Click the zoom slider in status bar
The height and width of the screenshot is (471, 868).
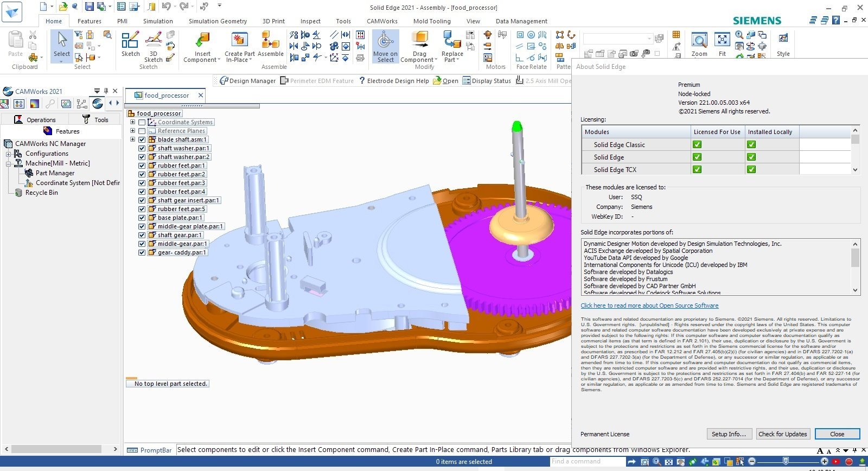[787, 461]
